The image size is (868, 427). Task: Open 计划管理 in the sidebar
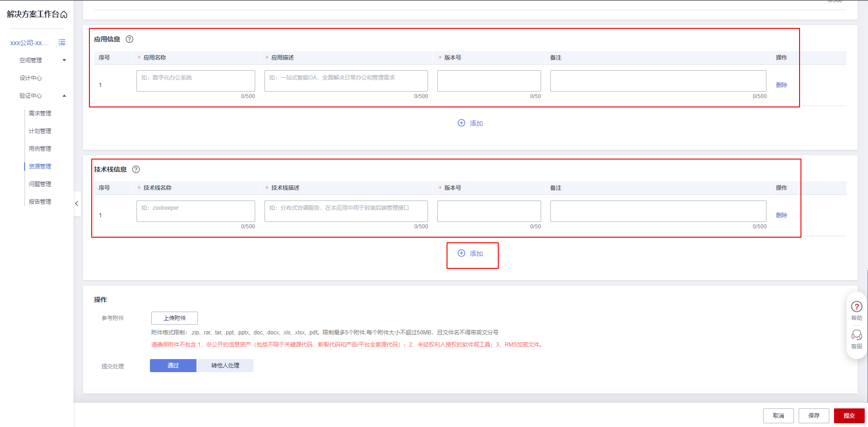pyautogui.click(x=40, y=131)
